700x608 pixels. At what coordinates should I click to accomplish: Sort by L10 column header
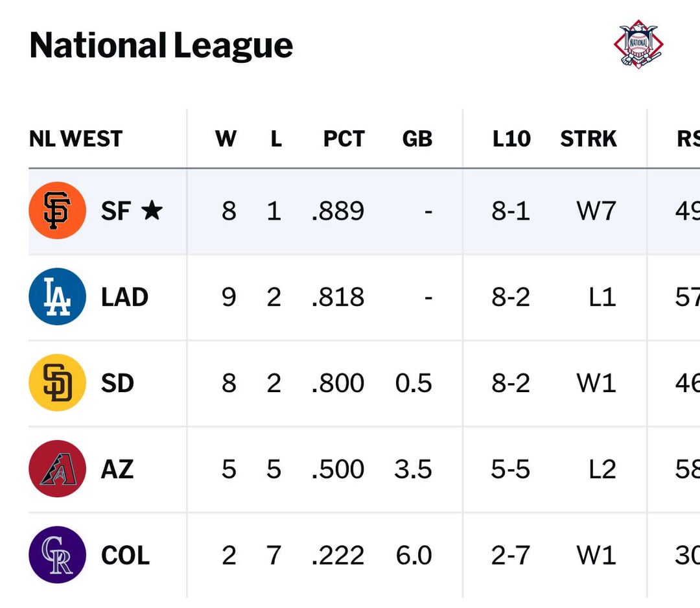tap(511, 139)
